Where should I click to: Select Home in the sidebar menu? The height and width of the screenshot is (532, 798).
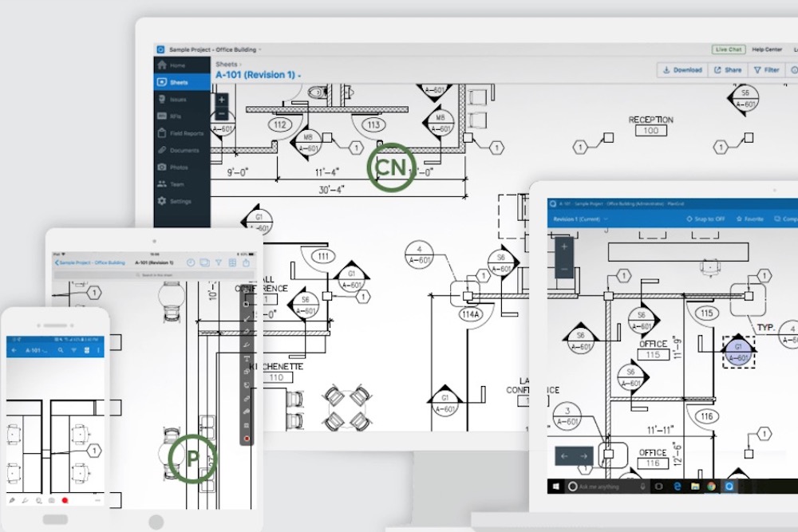click(x=180, y=65)
